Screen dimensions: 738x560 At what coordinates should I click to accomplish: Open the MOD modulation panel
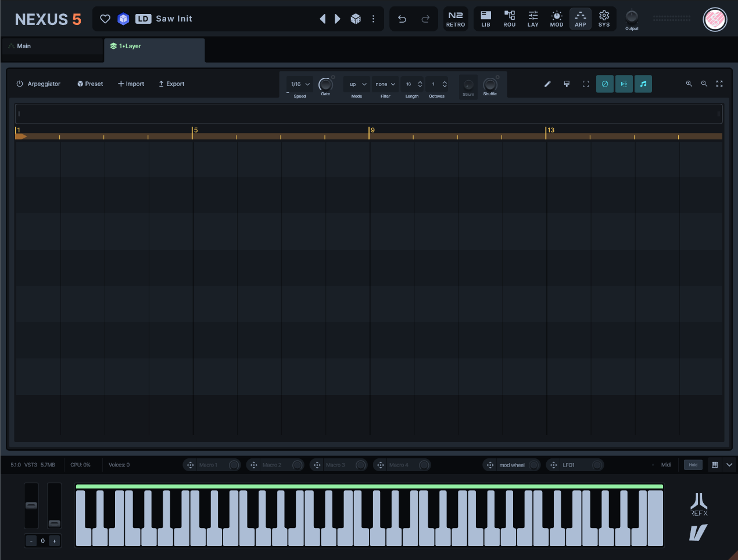(556, 18)
